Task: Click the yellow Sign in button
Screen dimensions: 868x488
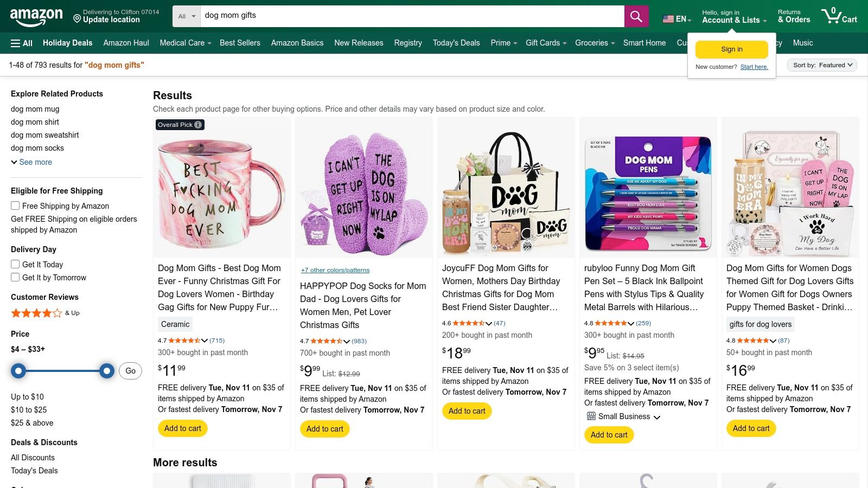Action: [x=731, y=49]
